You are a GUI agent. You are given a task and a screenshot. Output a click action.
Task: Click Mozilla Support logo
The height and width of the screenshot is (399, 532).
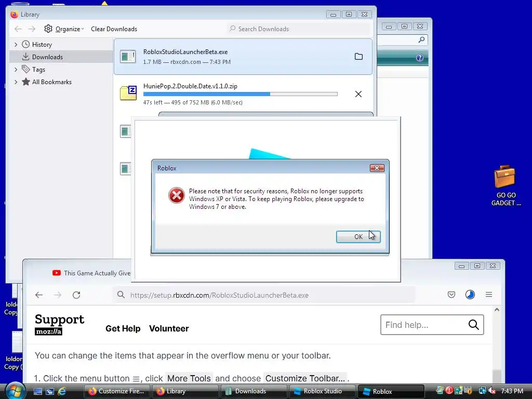[59, 324]
